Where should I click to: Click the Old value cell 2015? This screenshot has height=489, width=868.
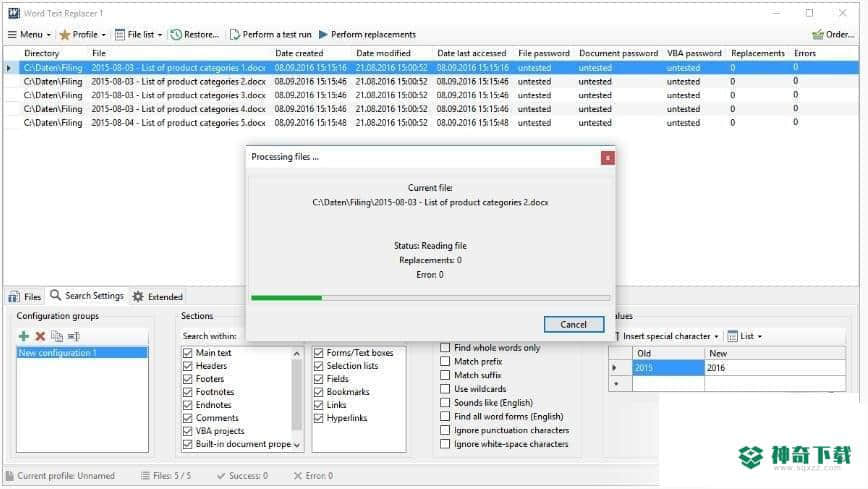(x=668, y=368)
